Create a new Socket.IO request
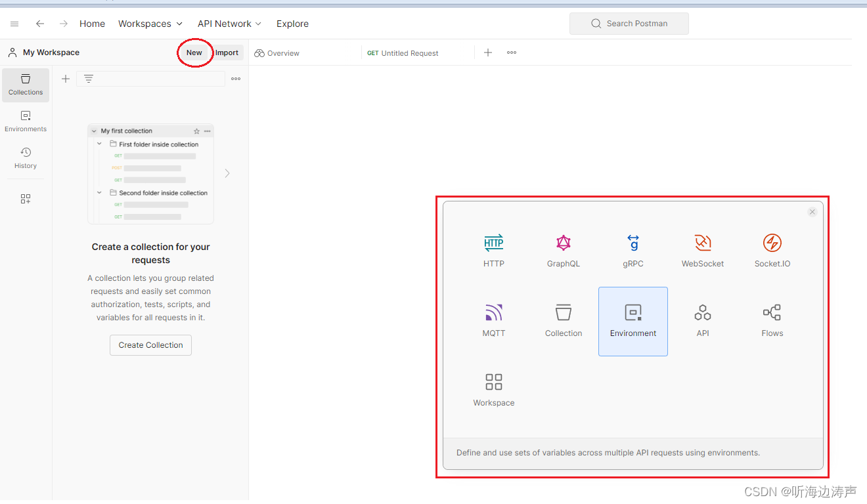Image resolution: width=867 pixels, height=504 pixels. coord(772,252)
